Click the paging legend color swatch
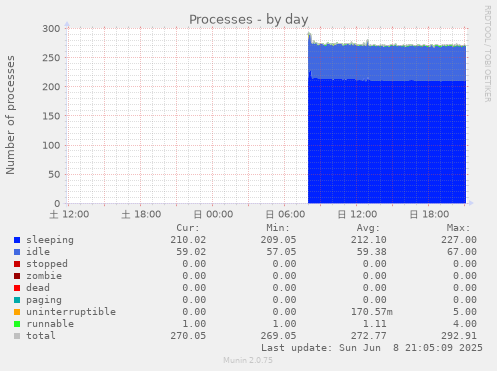The height and width of the screenshot is (371, 497). [17, 300]
